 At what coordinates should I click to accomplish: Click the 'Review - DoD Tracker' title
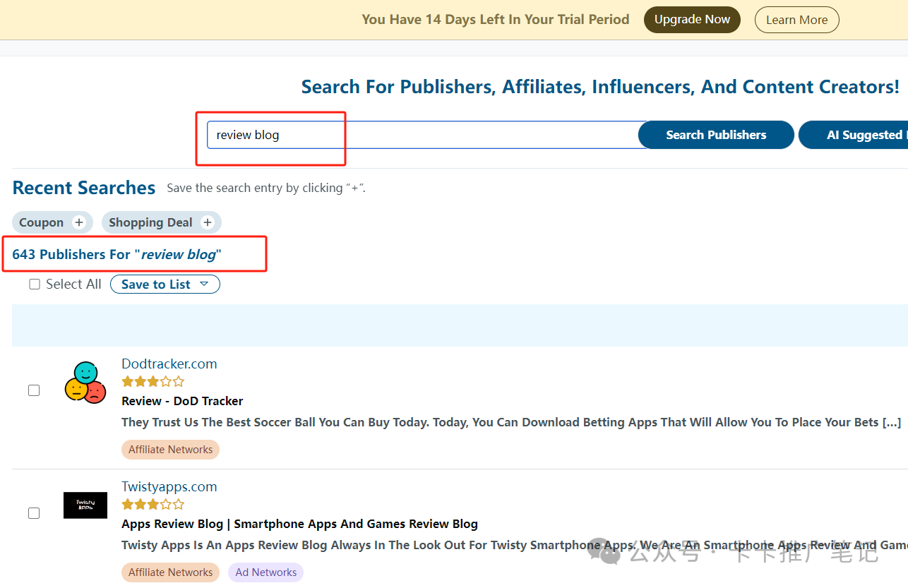tap(182, 401)
